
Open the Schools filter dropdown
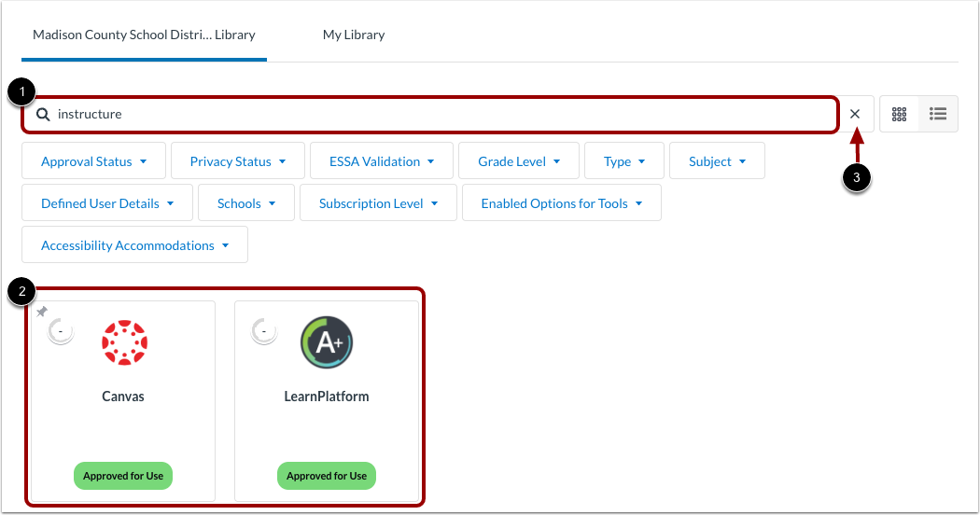tap(246, 203)
